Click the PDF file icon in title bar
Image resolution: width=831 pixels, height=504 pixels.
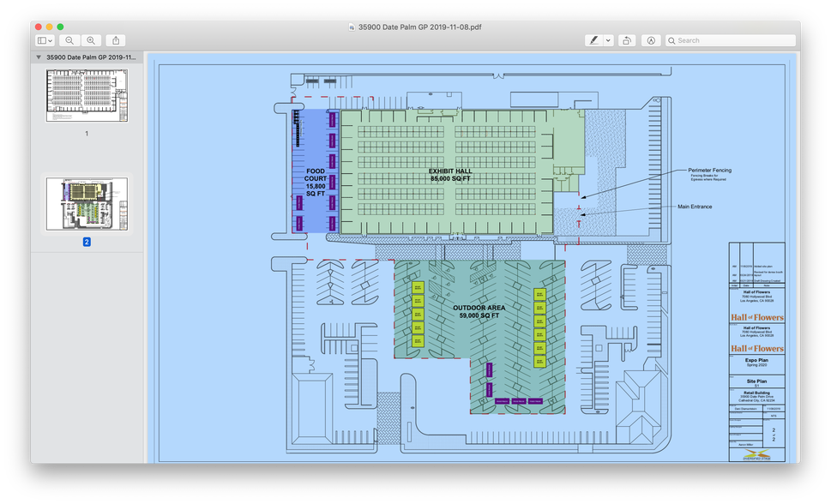click(352, 27)
